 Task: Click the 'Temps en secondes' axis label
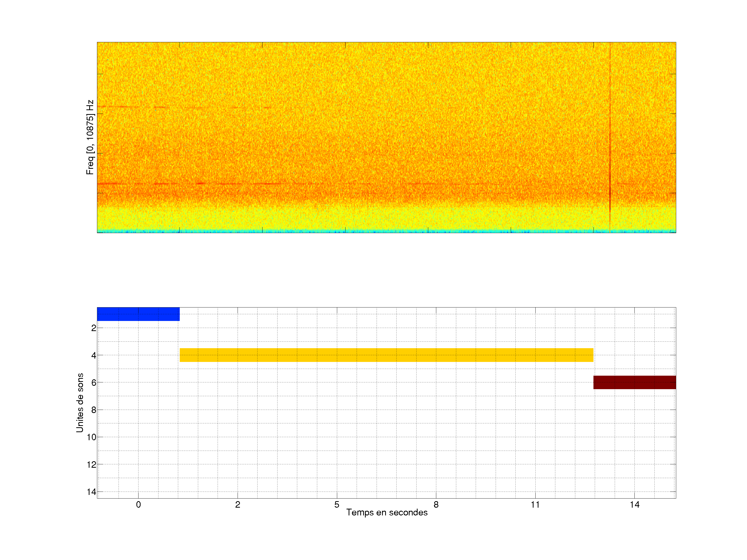tap(387, 512)
